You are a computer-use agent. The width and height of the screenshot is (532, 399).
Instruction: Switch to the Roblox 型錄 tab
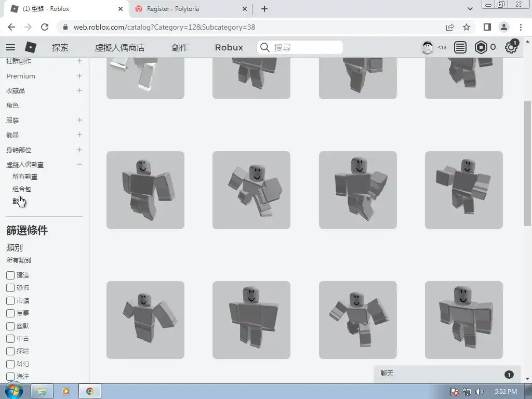point(66,9)
